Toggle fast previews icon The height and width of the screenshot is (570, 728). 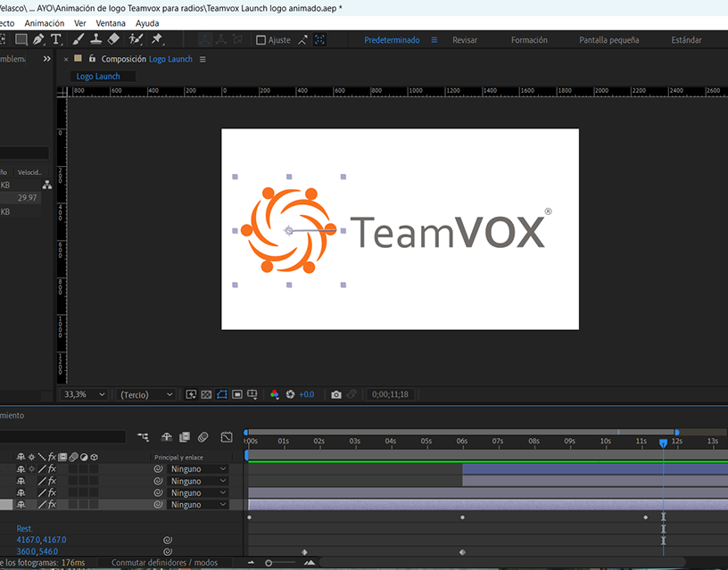tap(191, 394)
